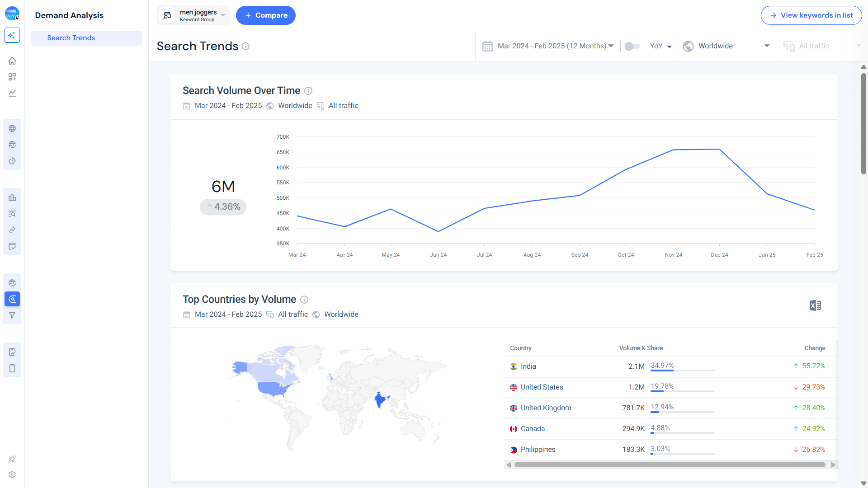868x488 pixels.
Task: Select India in the Top Countries table
Action: click(528, 366)
